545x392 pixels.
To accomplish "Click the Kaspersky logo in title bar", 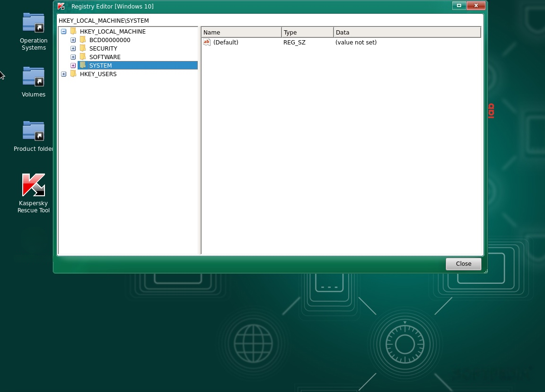I will point(61,6).
